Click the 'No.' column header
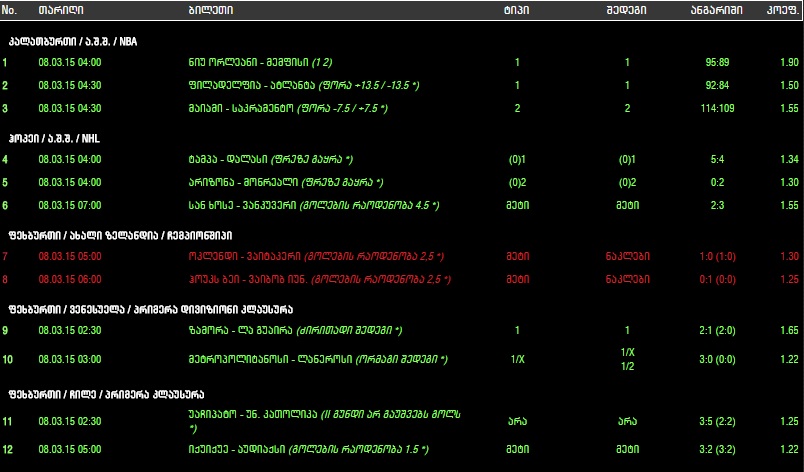The width and height of the screenshot is (804, 472). point(9,10)
